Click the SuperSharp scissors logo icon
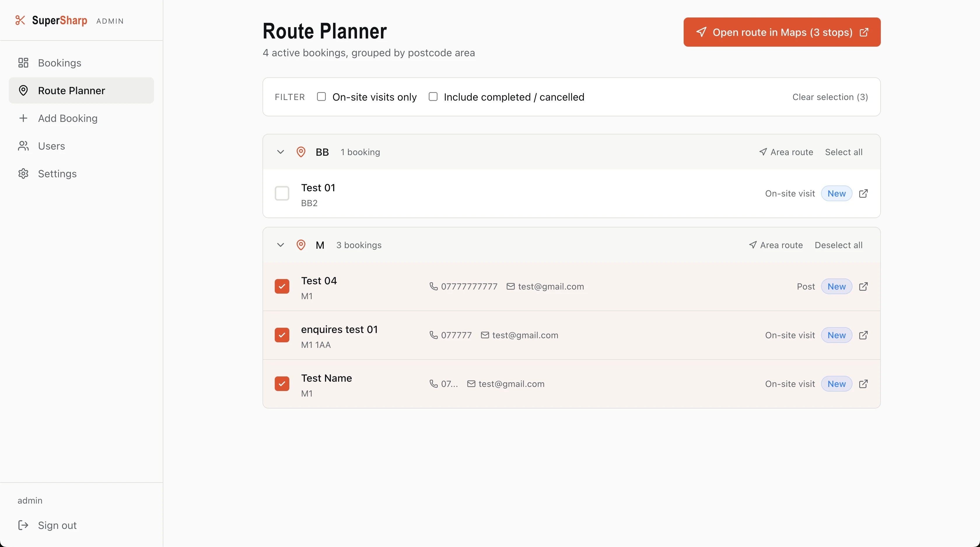Image resolution: width=980 pixels, height=547 pixels. (20, 20)
